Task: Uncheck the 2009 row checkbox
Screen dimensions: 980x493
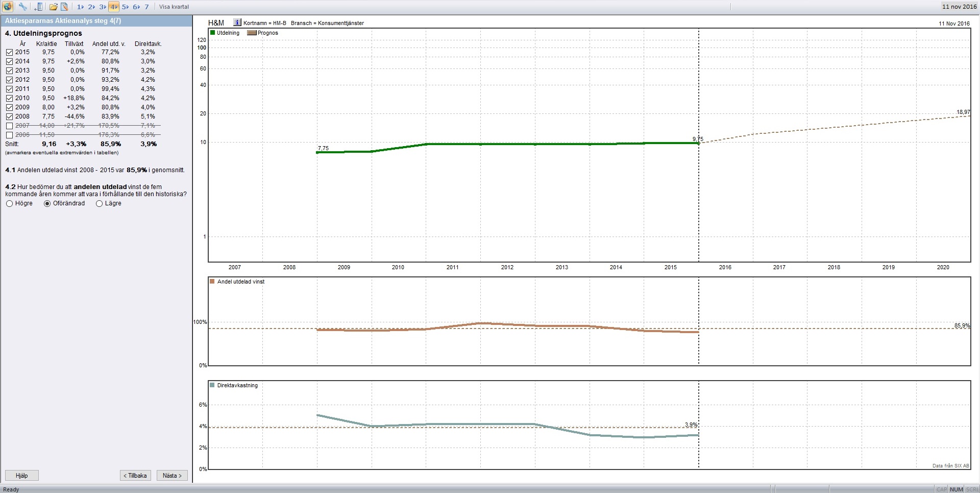Action: pyautogui.click(x=9, y=107)
